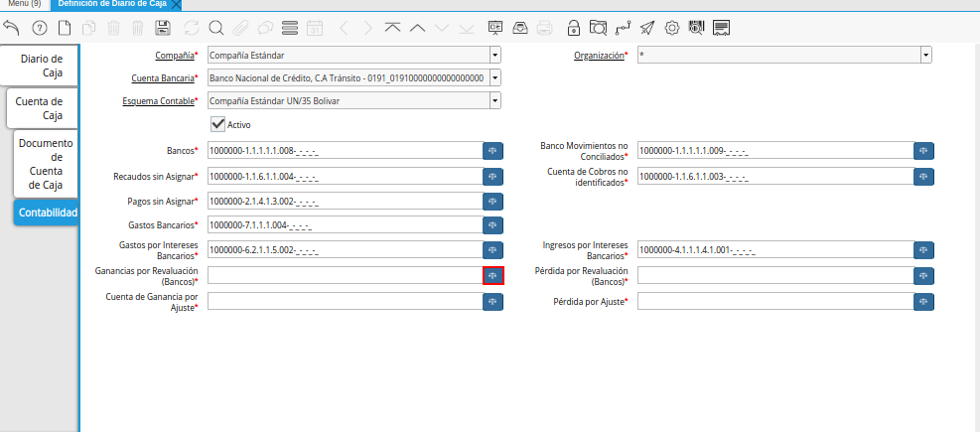The height and width of the screenshot is (432, 980).
Task: Save the record with the floppy disk icon
Action: [x=163, y=28]
